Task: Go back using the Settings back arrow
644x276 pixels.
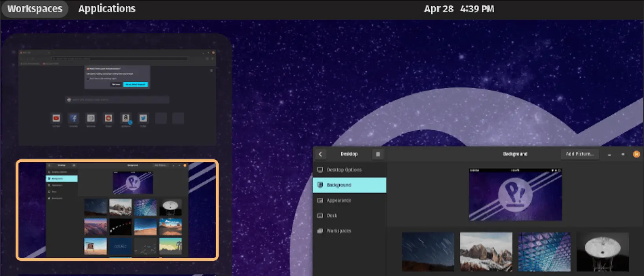Action: pos(320,154)
